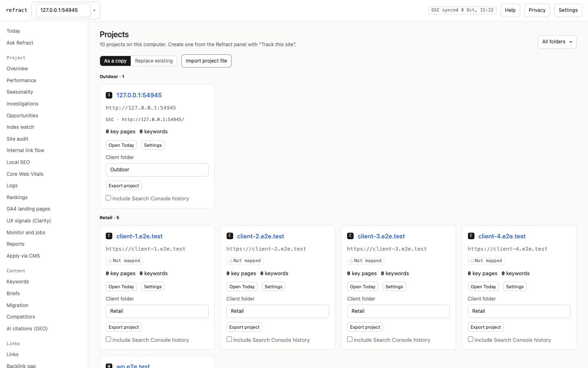Open Privacy from the top bar
The width and height of the screenshot is (588, 368).
coord(537,10)
